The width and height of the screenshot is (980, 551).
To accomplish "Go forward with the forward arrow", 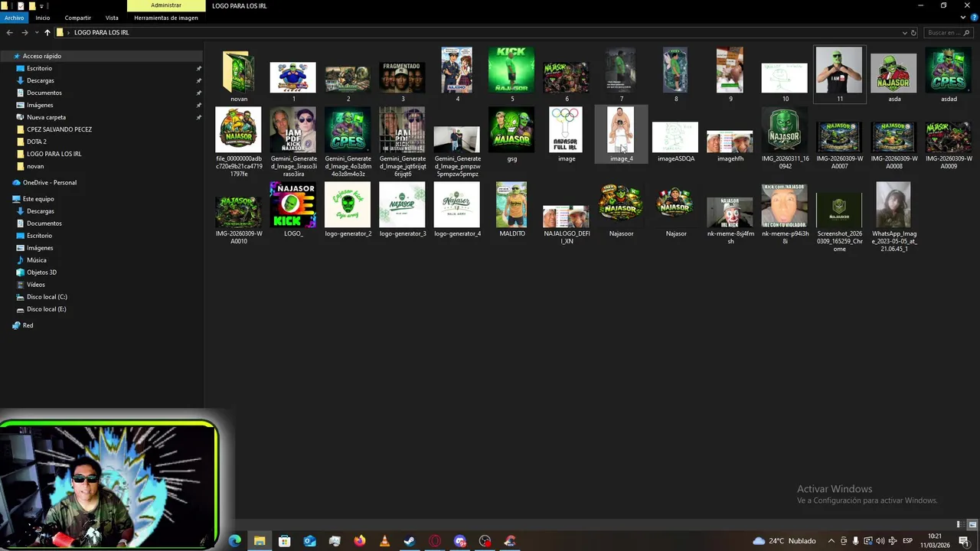I will pos(24,32).
